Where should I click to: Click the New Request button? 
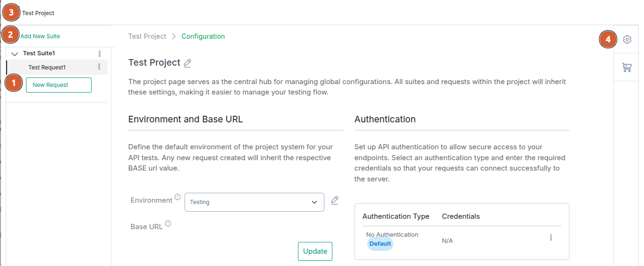point(59,85)
